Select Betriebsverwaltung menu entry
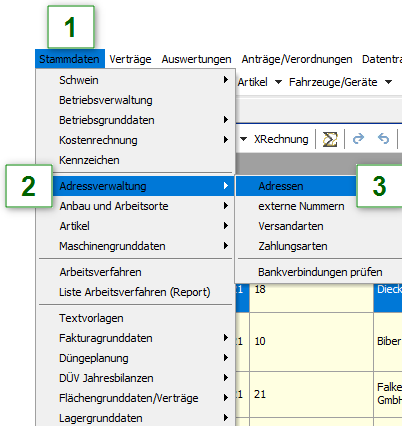 click(x=136, y=100)
